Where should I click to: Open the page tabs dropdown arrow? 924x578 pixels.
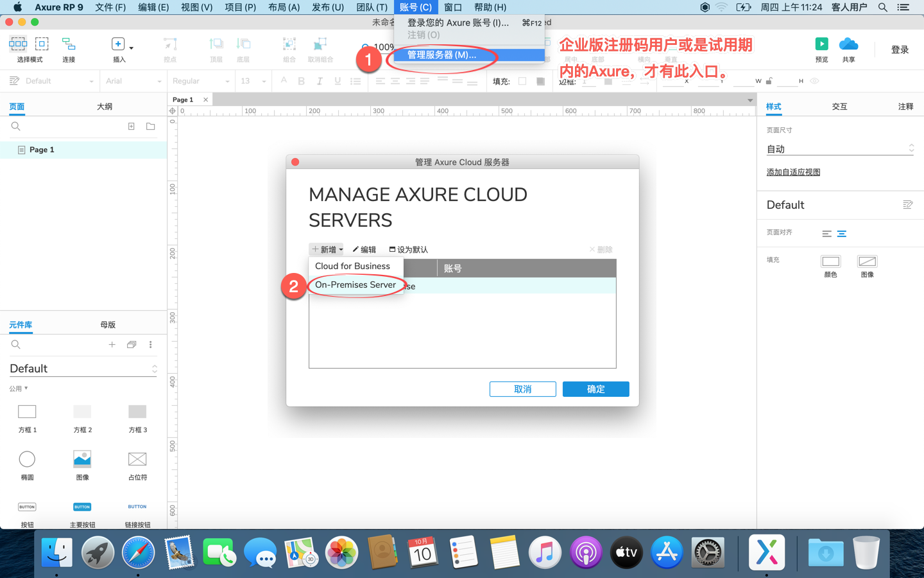tap(750, 100)
